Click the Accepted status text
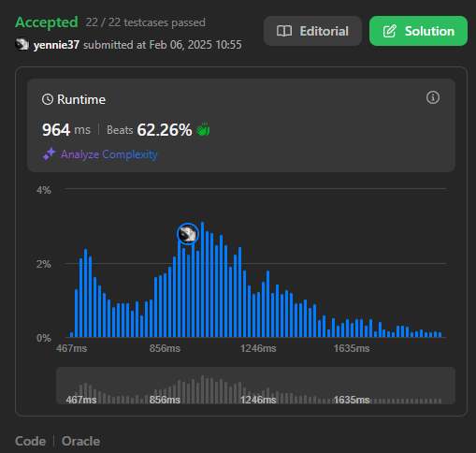 [x=47, y=22]
